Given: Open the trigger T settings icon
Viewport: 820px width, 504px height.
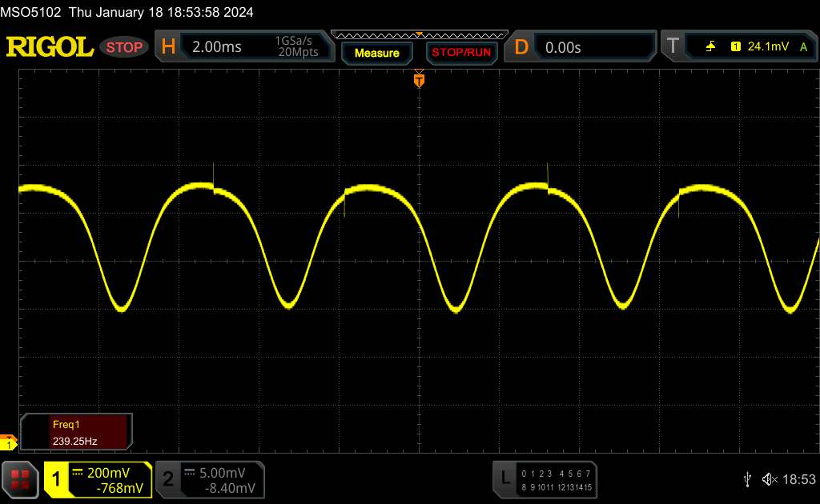Looking at the screenshot, I should [x=673, y=46].
